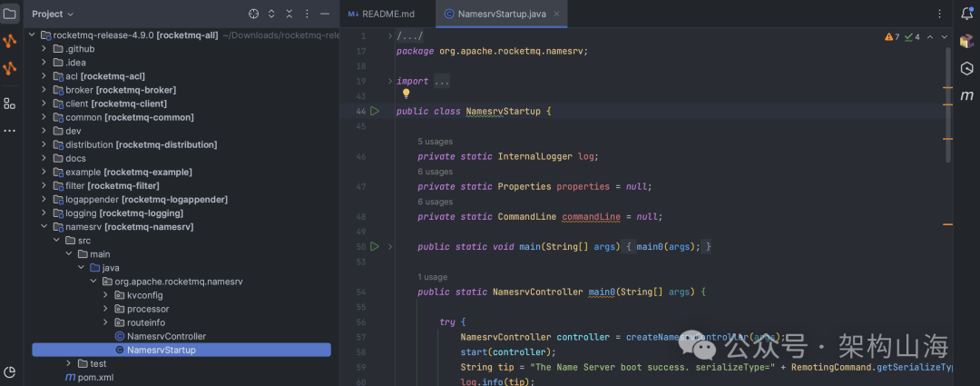Image resolution: width=980 pixels, height=386 pixels.
Task: Click the Select Opened File crosshair icon
Action: pos(254,14)
